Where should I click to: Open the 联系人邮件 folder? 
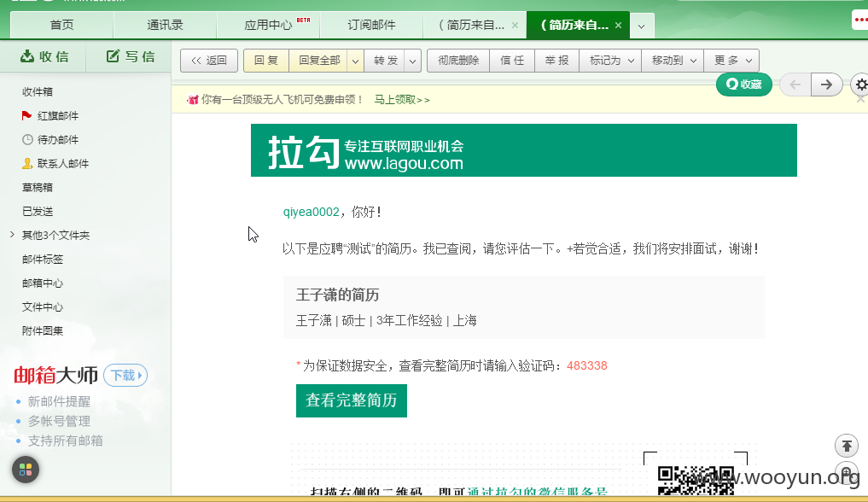click(x=63, y=163)
